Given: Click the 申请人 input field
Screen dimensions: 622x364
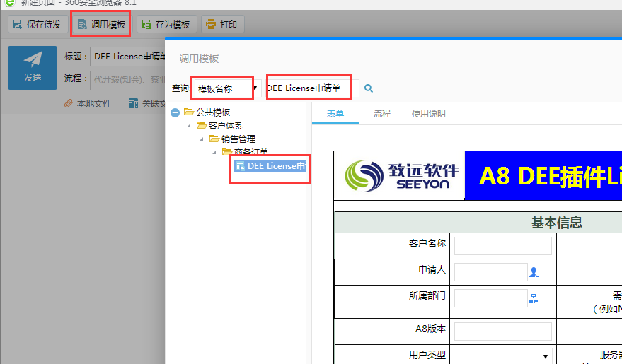Looking at the screenshot, I should coord(490,272).
